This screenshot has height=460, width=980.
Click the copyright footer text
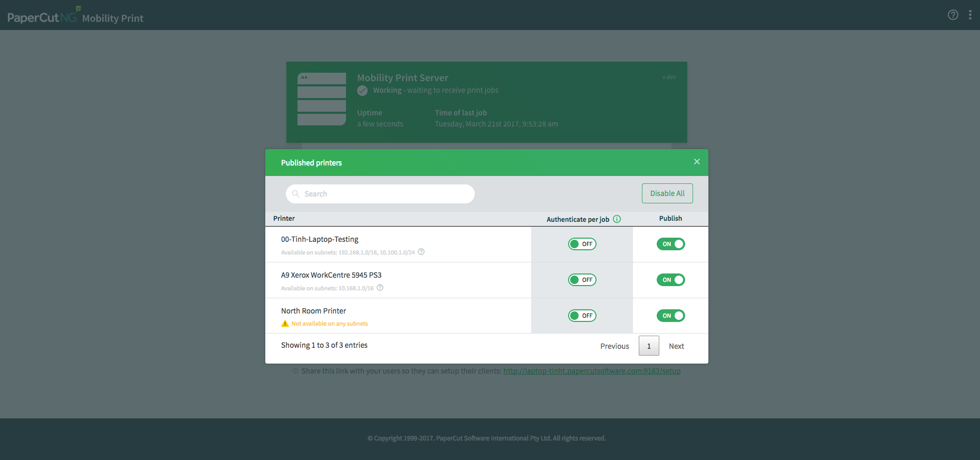point(486,438)
